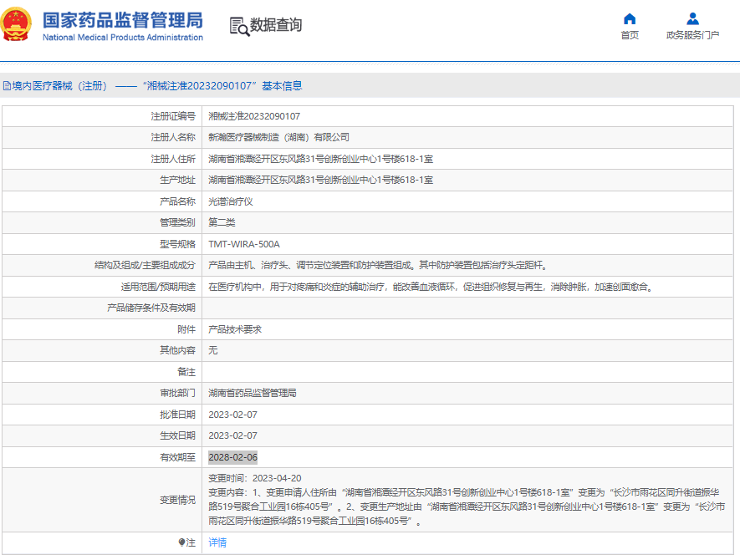Screen dimensions: 740x560
Task: Click the 生效日期 value 2023-02-07
Action: pyautogui.click(x=232, y=435)
